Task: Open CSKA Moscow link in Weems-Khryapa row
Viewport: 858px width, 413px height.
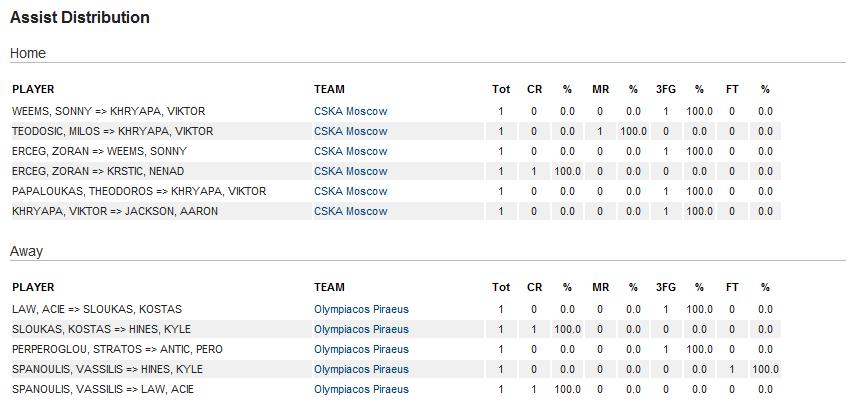Action: point(350,111)
